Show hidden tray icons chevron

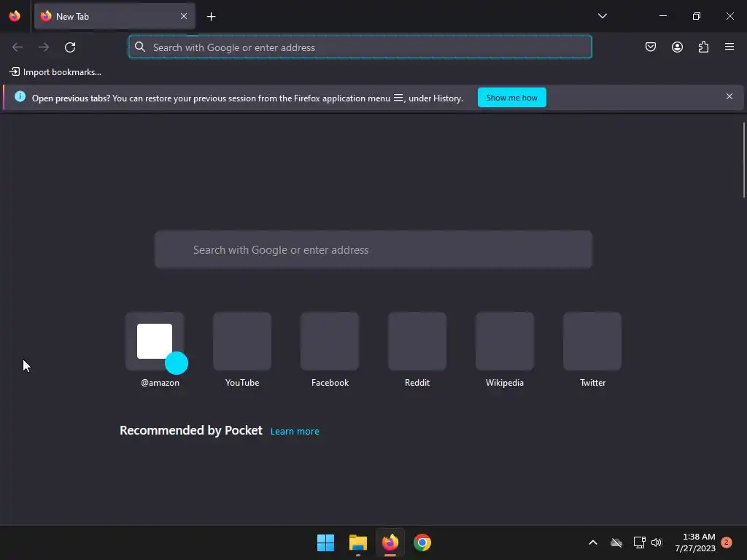pos(593,542)
